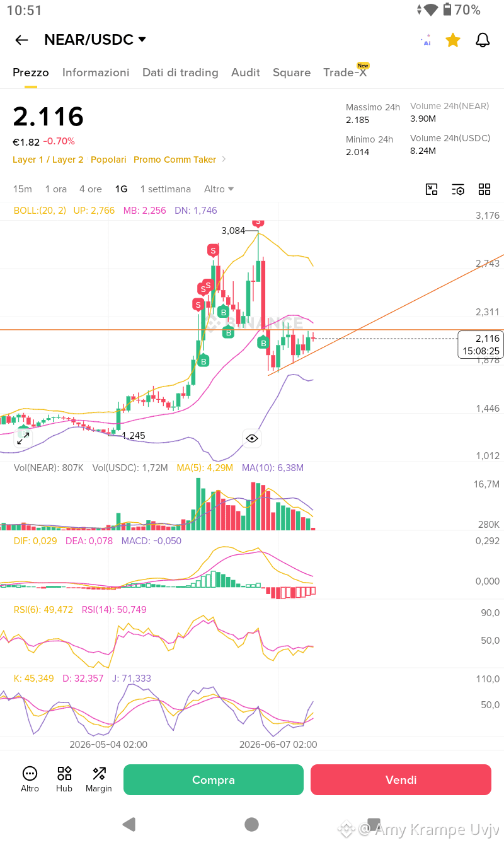The height and width of the screenshot is (845, 504).
Task: Tap the red Vendi button
Action: point(401,780)
